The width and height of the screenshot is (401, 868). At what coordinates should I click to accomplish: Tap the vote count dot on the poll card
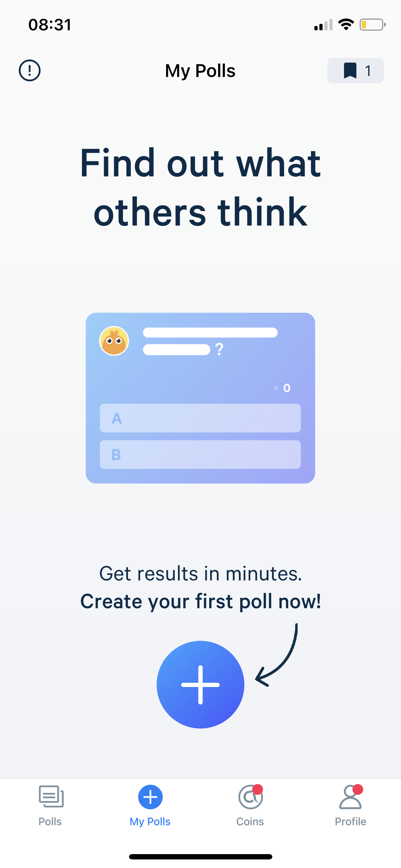click(x=276, y=388)
